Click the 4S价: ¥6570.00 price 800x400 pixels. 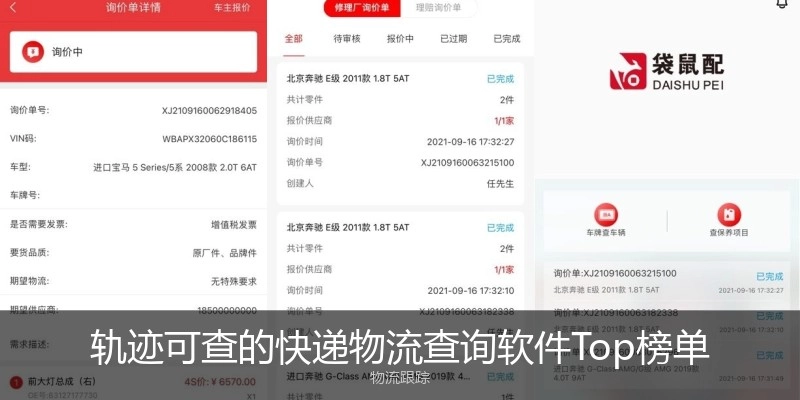click(x=220, y=381)
